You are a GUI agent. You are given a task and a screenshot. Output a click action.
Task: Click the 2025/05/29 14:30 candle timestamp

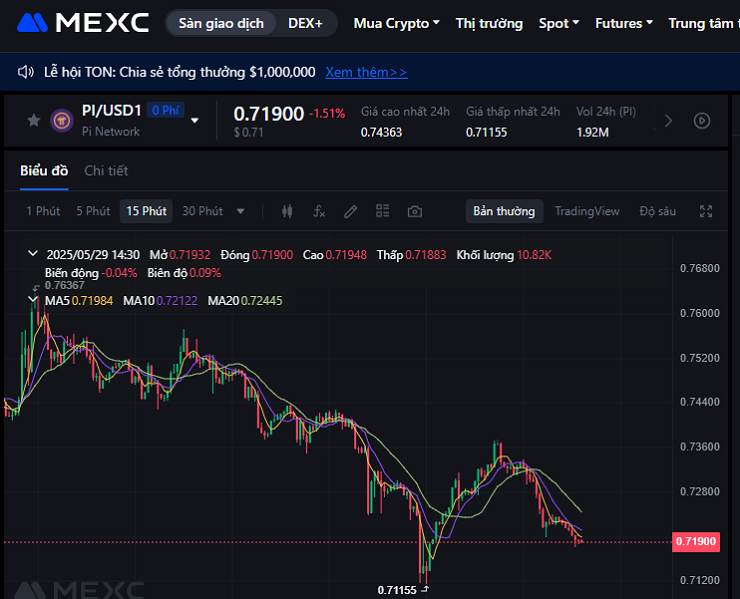pyautogui.click(x=93, y=255)
